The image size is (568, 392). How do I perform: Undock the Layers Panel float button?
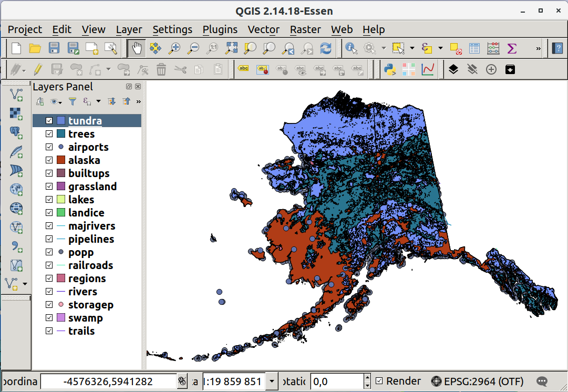point(129,87)
